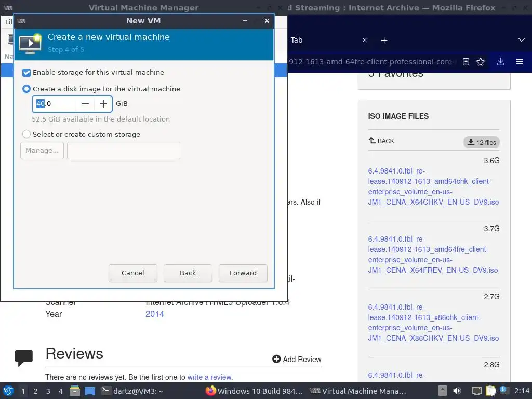This screenshot has height=399, width=532.
Task: Switch to workspace 4
Action: point(61,391)
